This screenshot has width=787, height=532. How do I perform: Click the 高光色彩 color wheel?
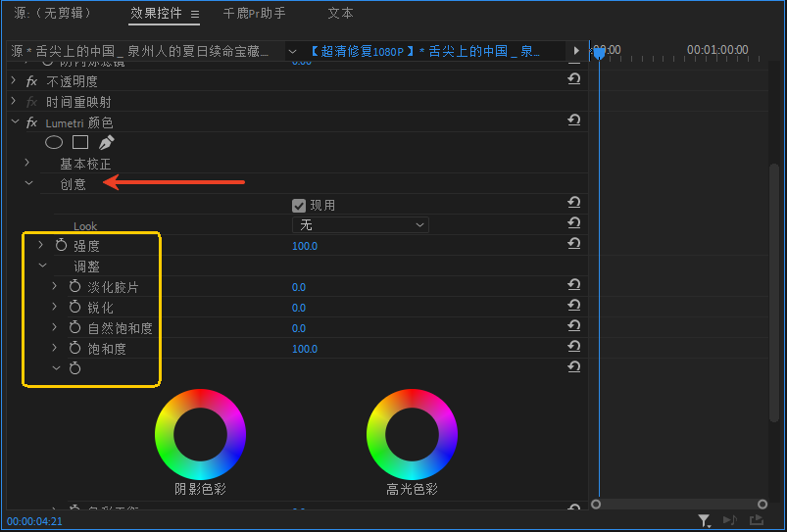[x=412, y=435]
